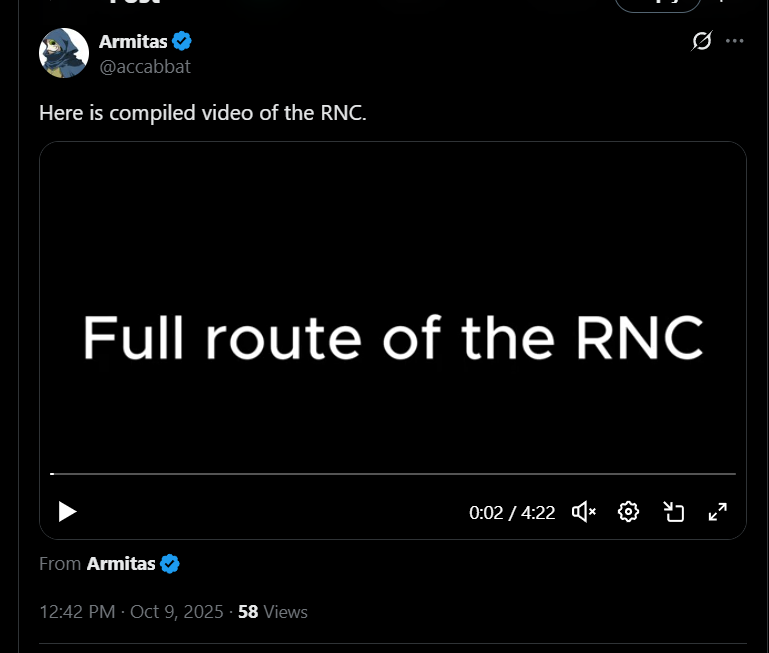Click the partially visible Reply button at top

658,5
